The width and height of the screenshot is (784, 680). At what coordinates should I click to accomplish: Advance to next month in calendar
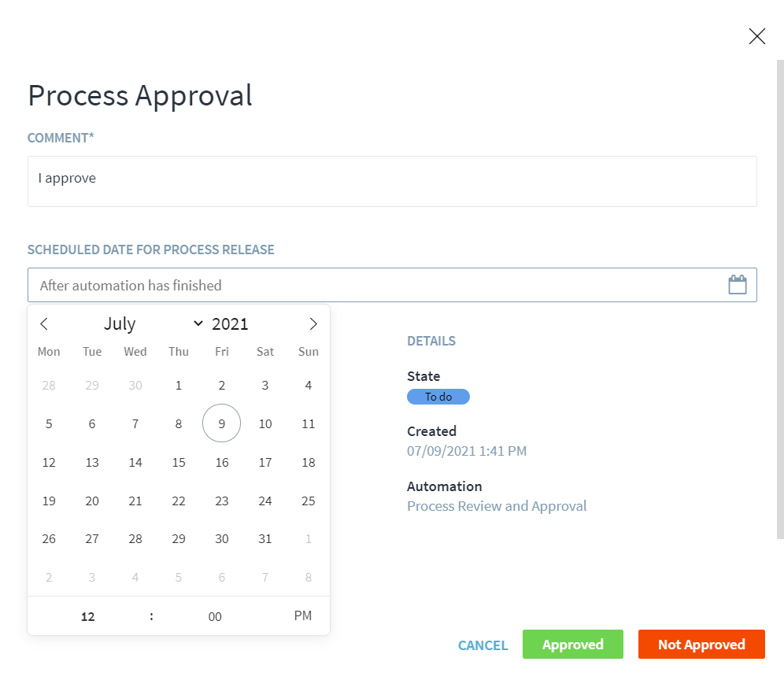click(x=313, y=324)
